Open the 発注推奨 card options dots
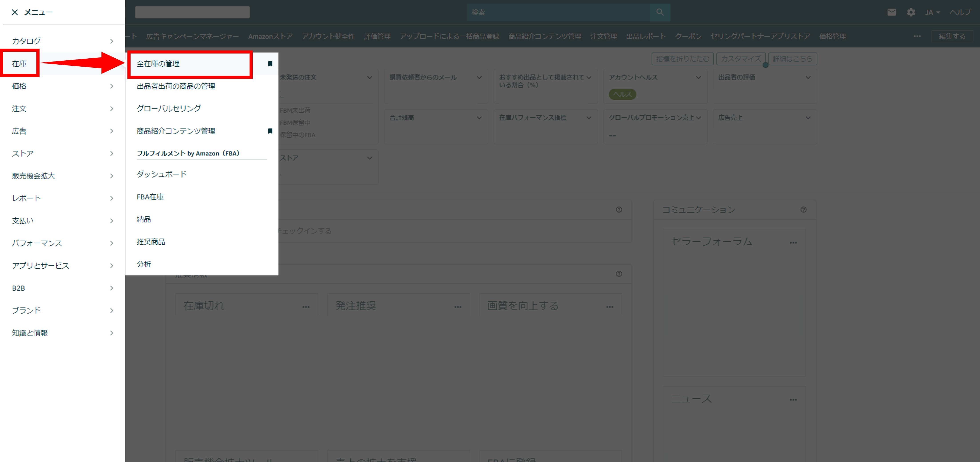This screenshot has height=462, width=980. [x=458, y=307]
